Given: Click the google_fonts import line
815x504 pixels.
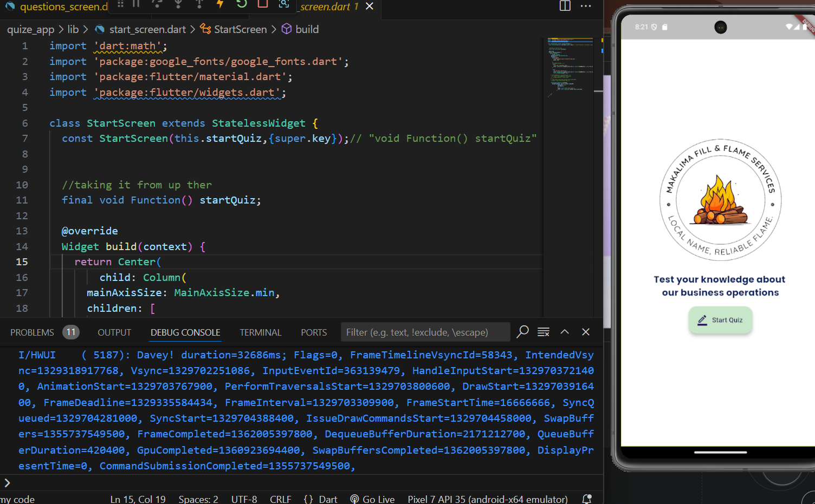Looking at the screenshot, I should coord(199,61).
